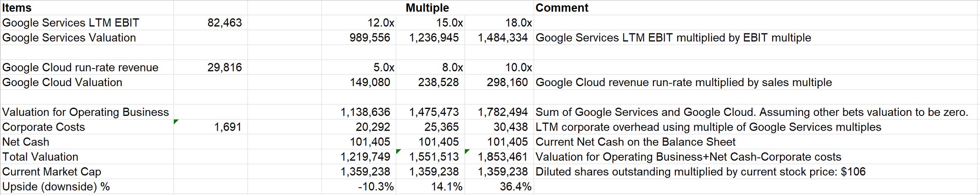Click the 1,475,473 cell
This screenshot has width=980, height=195.
(430, 112)
